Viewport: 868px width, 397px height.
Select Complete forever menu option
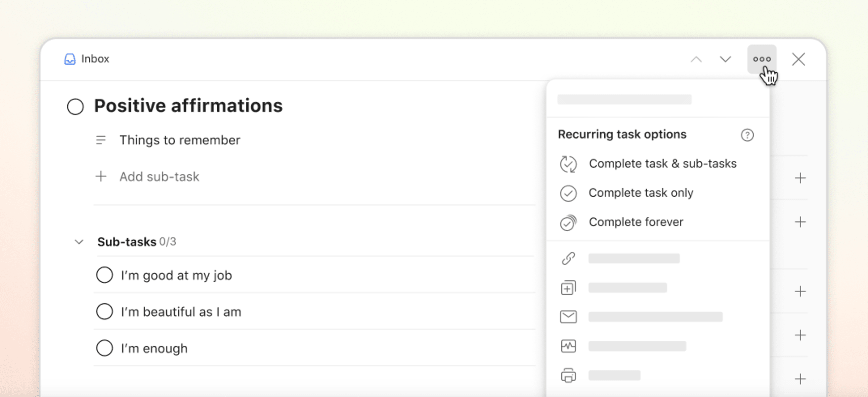(x=635, y=221)
